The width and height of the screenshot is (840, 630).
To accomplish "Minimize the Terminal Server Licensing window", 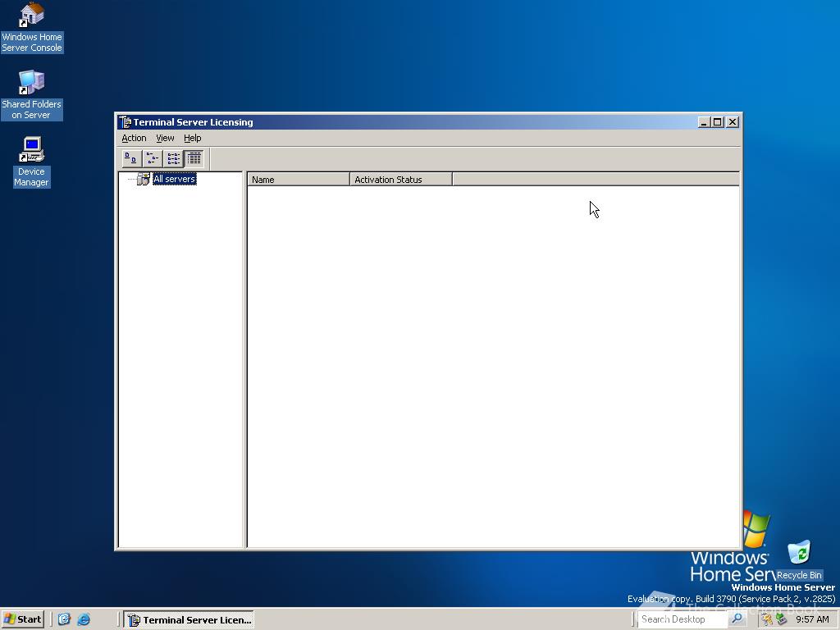I will tap(704, 122).
